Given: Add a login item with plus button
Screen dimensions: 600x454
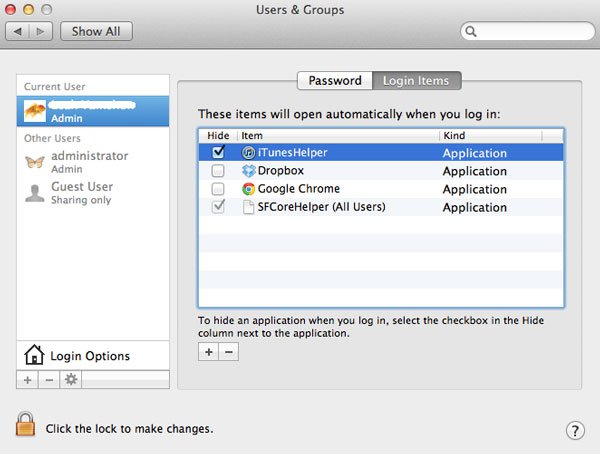Looking at the screenshot, I should point(208,352).
